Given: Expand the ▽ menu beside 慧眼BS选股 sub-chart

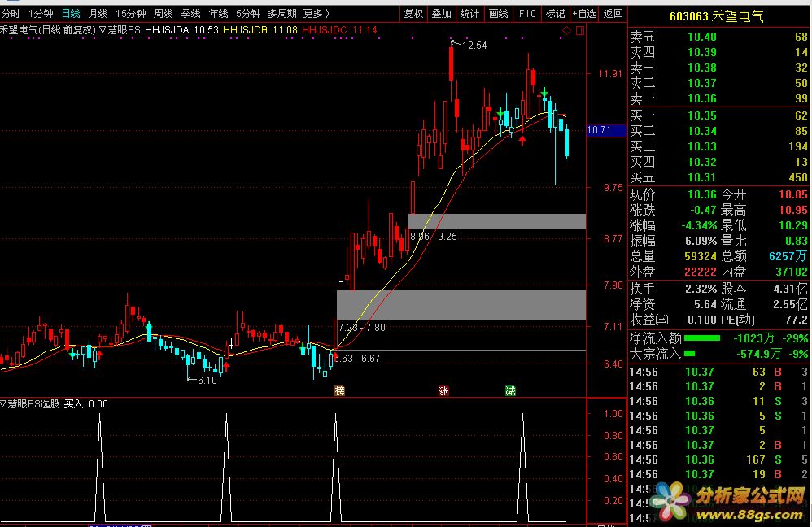Looking at the screenshot, I should tap(3, 404).
